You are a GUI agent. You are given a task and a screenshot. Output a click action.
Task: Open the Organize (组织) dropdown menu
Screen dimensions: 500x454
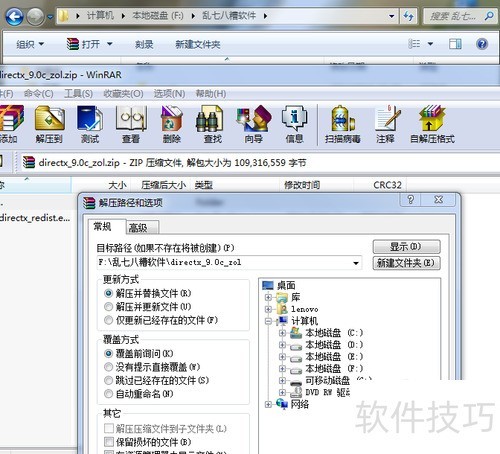tap(30, 44)
